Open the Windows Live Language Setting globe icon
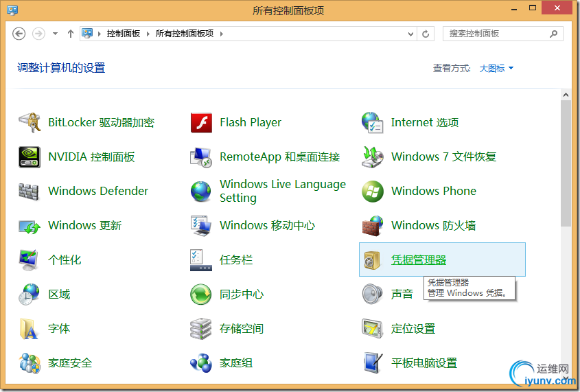Image resolution: width=580 pixels, height=392 pixels. 201,191
